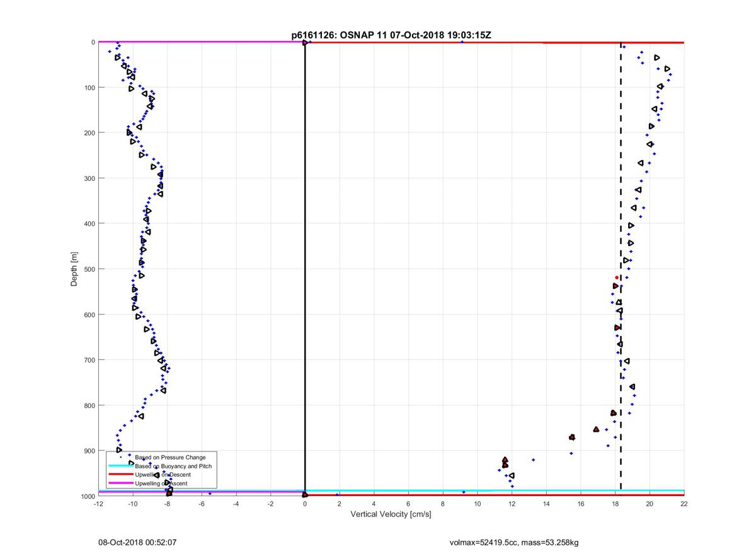This screenshot has width=756, height=558.
Task: Click the red line sample in the legend
Action: pyautogui.click(x=120, y=475)
